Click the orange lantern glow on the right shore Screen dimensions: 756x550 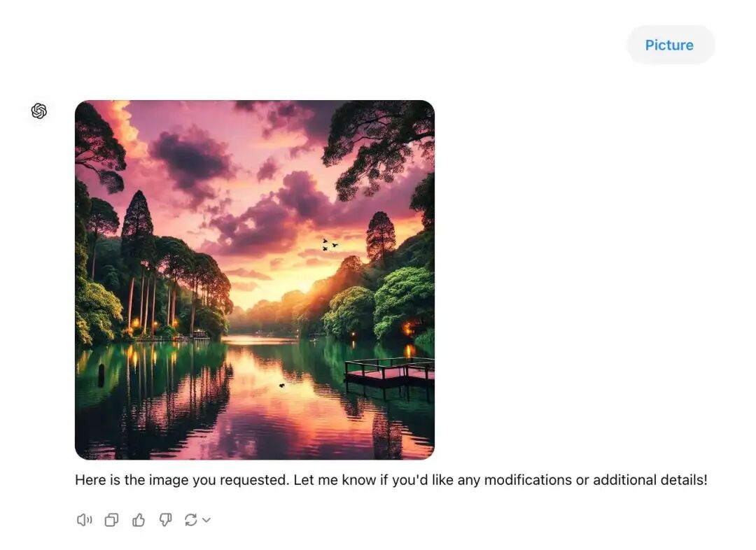click(x=409, y=327)
